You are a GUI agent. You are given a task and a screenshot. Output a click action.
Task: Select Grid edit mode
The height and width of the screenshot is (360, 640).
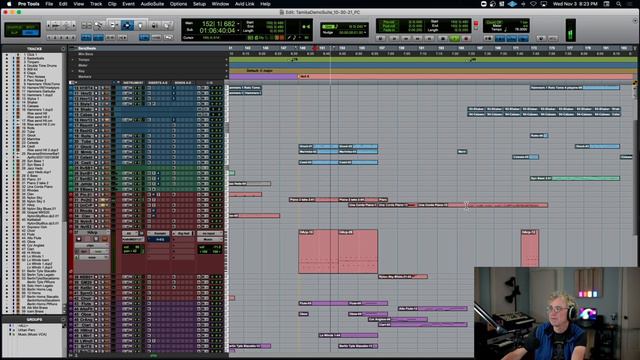pos(30,33)
